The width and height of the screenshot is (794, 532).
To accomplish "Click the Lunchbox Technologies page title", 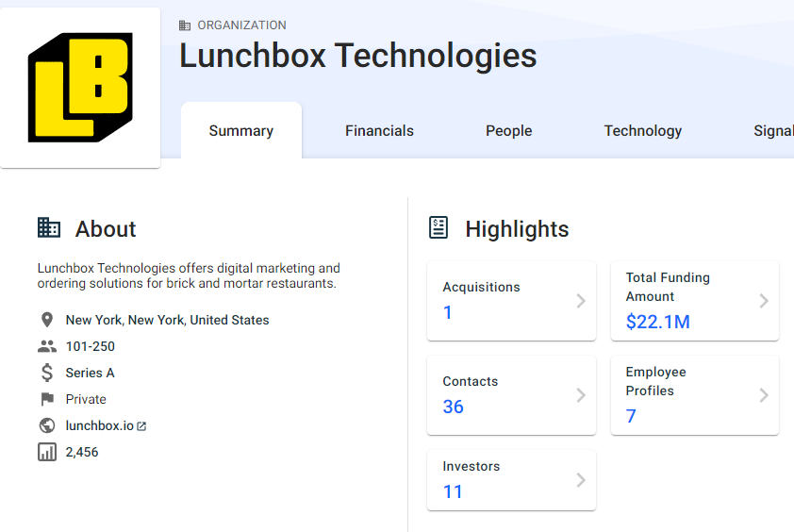I will pyautogui.click(x=358, y=56).
